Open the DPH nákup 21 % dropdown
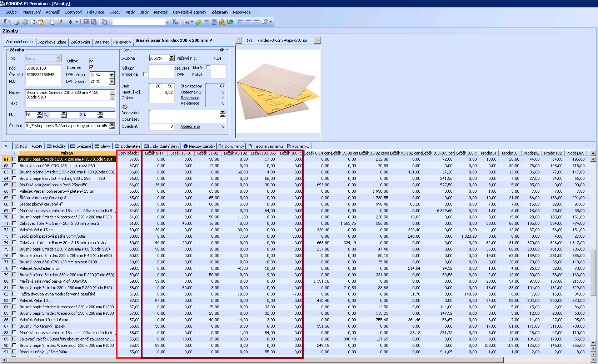598x364 pixels. (112, 75)
